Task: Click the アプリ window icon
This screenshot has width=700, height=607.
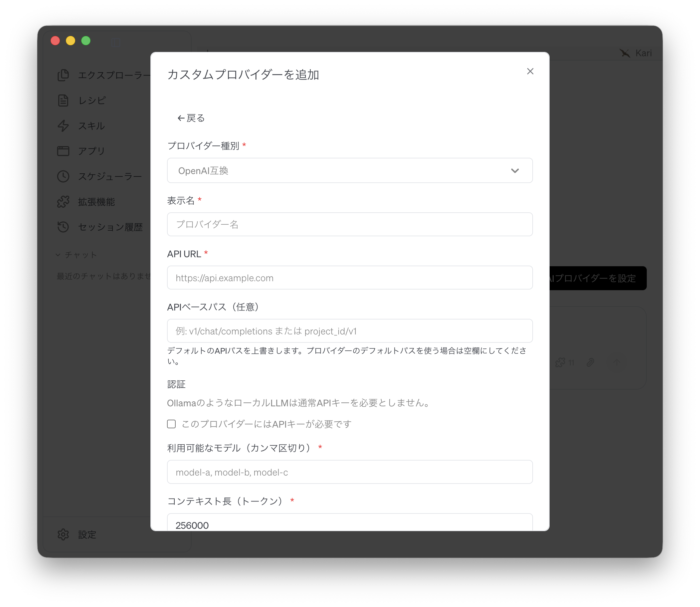Action: (63, 151)
